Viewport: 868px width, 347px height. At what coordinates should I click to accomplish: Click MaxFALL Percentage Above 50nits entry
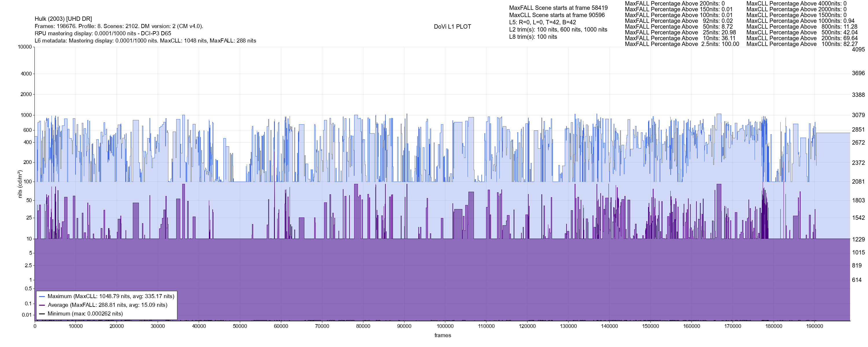[678, 27]
